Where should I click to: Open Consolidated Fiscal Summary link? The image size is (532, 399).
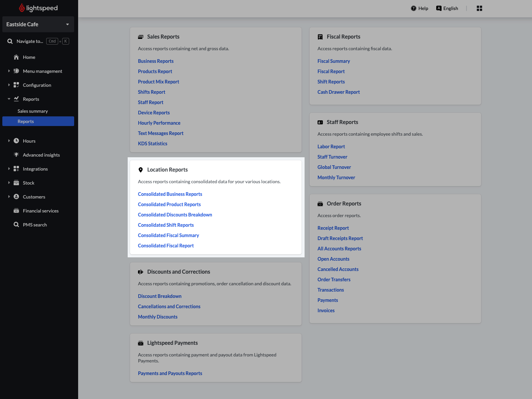coord(168,235)
